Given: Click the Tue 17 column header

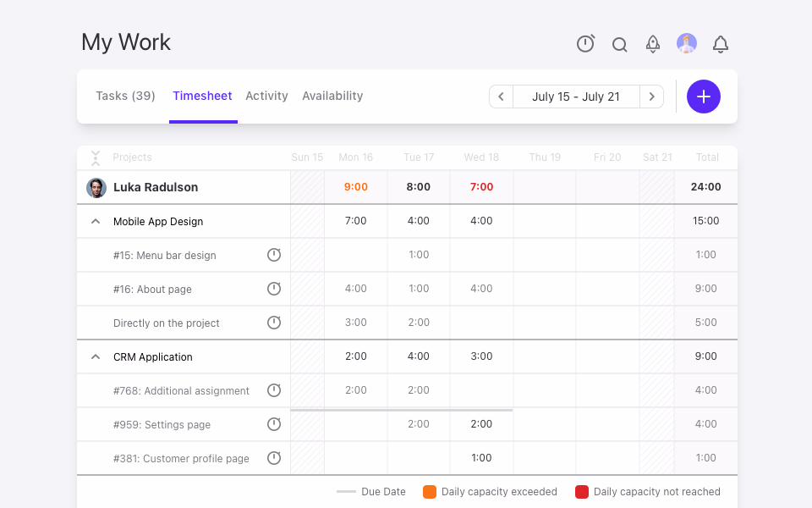Looking at the screenshot, I should tap(419, 157).
